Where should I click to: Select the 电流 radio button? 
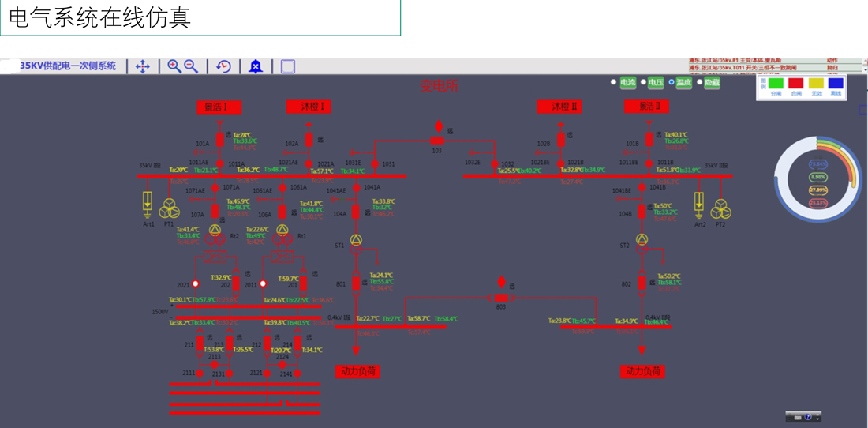(613, 82)
